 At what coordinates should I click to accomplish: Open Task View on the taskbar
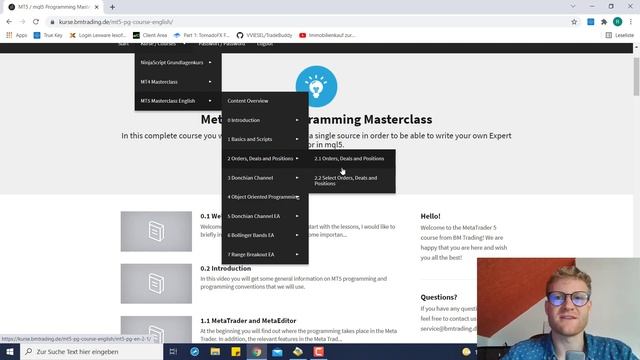pos(173,351)
